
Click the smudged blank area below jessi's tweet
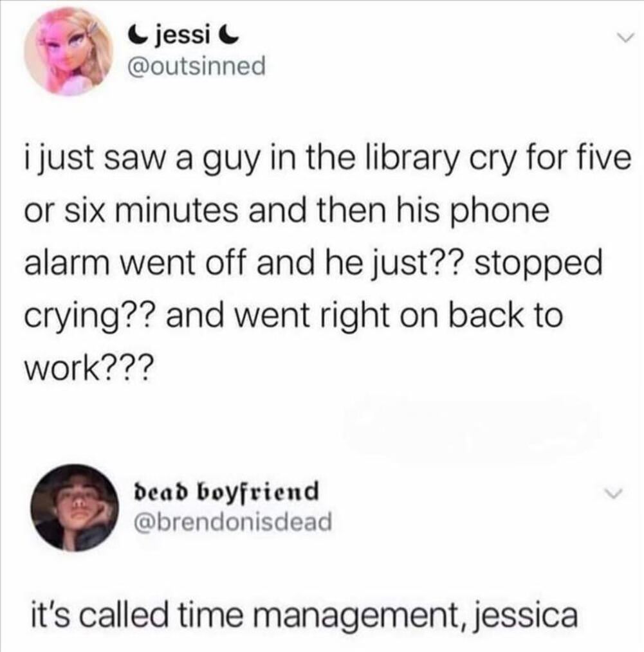[472, 426]
